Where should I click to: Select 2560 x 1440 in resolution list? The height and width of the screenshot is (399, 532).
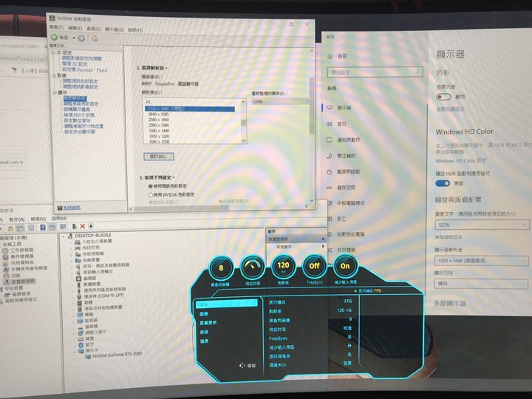158,120
